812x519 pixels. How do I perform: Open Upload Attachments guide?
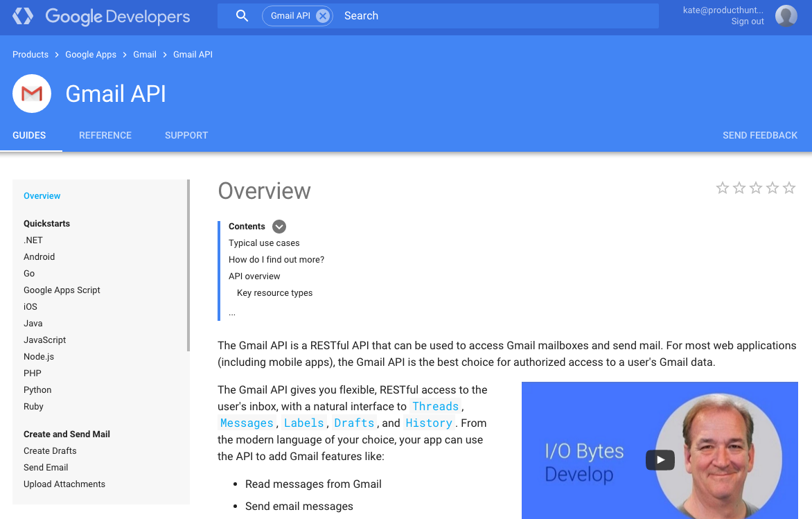point(64,484)
